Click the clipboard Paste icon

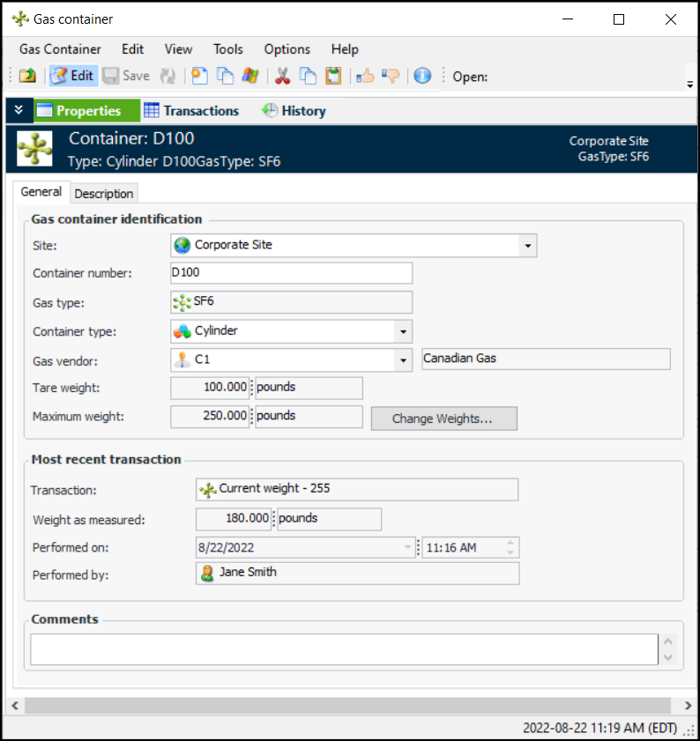333,76
